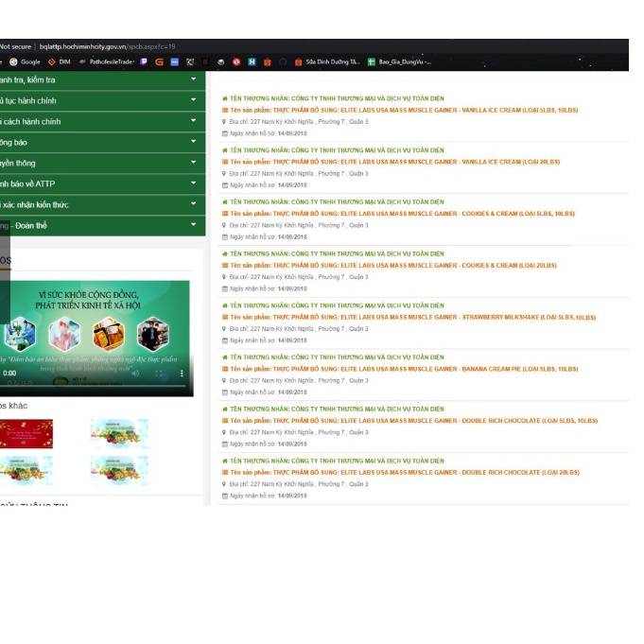Seek along the video progress bar
The image size is (644, 644).
tap(95, 386)
